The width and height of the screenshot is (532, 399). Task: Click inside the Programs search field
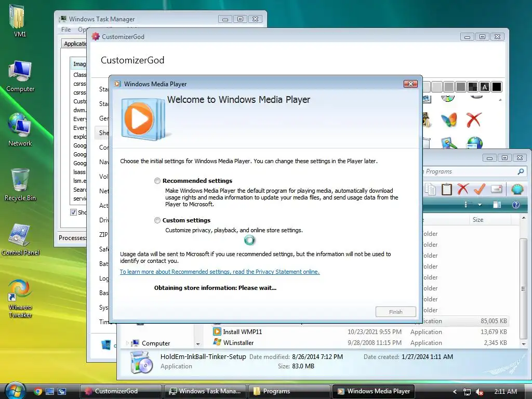(x=470, y=171)
